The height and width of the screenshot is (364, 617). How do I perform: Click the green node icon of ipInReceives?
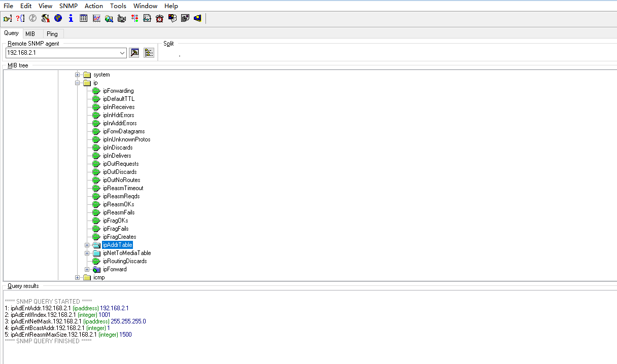pyautogui.click(x=96, y=107)
